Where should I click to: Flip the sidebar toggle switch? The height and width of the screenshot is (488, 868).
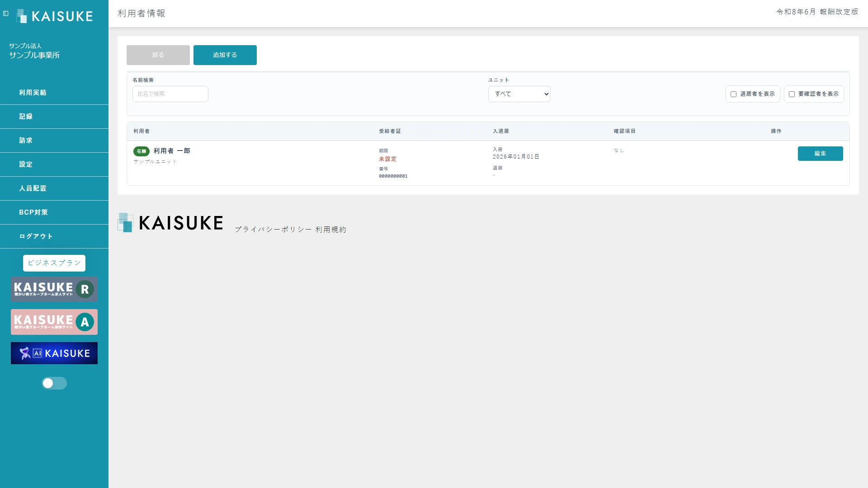[x=54, y=383]
